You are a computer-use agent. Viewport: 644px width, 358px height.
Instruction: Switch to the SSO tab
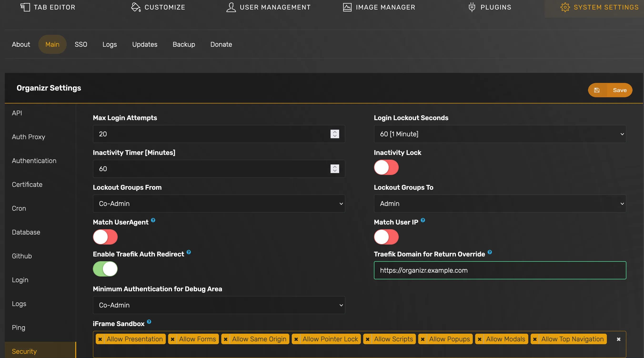(80, 44)
